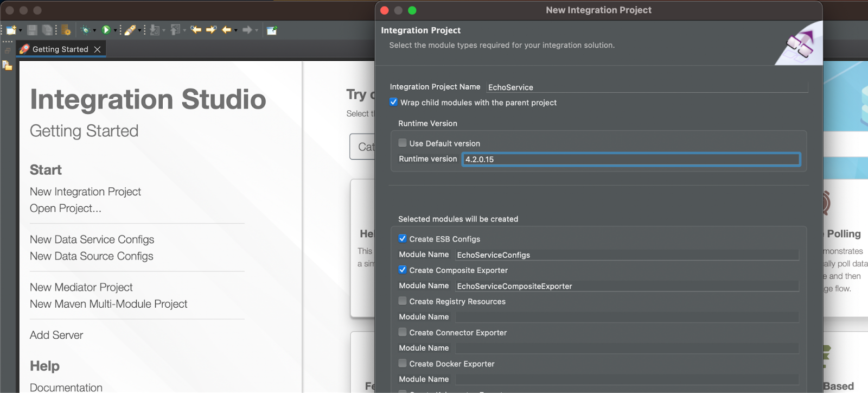Check Create Registry Resources checkbox
This screenshot has height=393, width=868.
[403, 301]
